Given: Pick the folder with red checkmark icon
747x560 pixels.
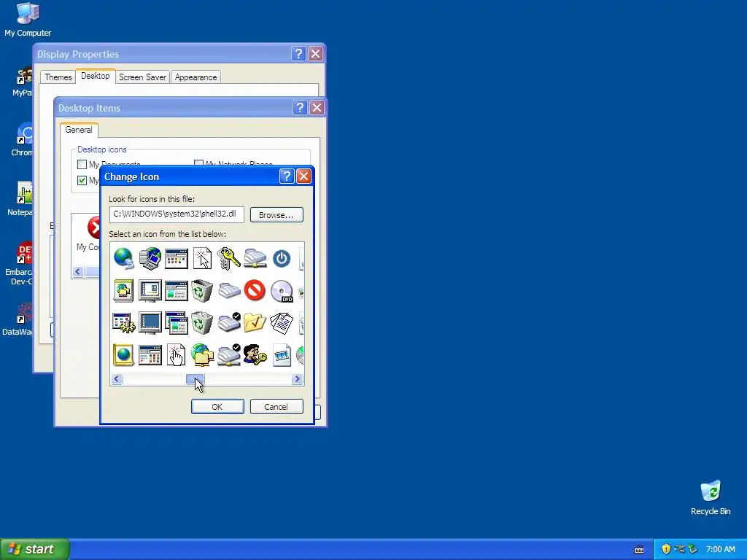Looking at the screenshot, I should point(255,323).
